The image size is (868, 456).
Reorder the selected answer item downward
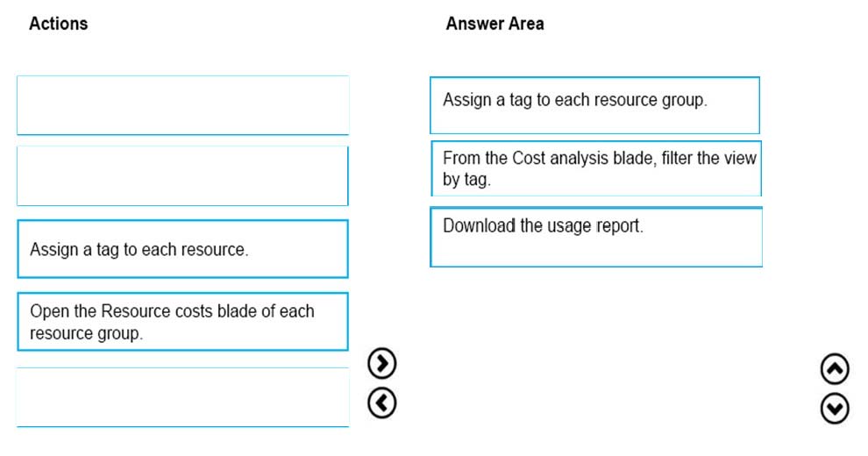pos(835,409)
